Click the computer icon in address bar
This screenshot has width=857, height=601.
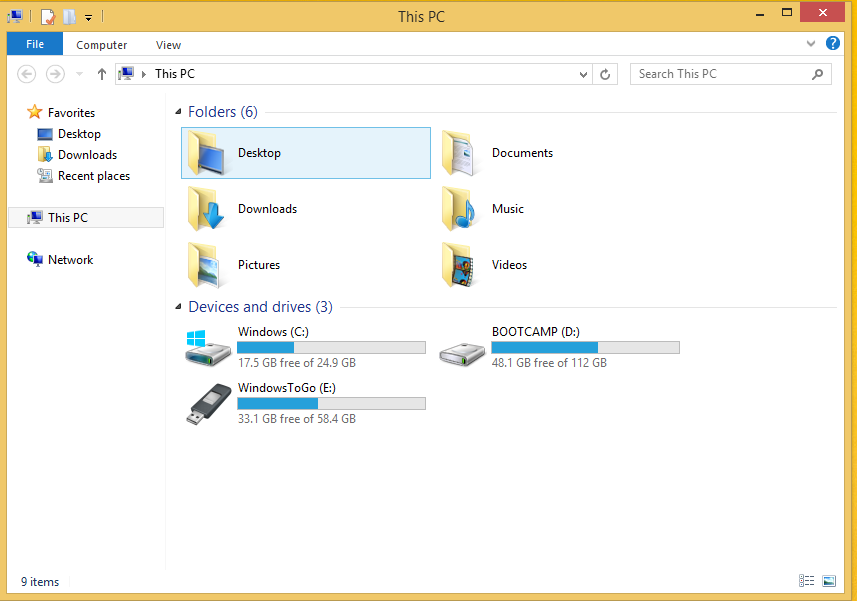click(x=126, y=74)
